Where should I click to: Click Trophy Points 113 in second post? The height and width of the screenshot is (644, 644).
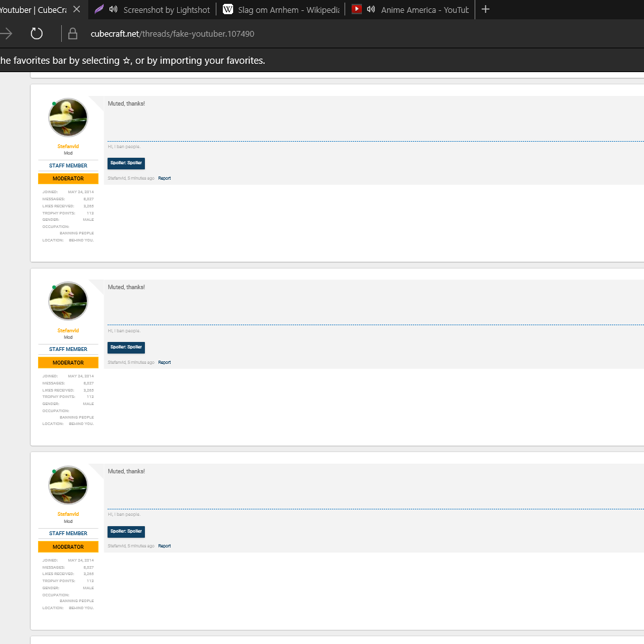(68, 397)
